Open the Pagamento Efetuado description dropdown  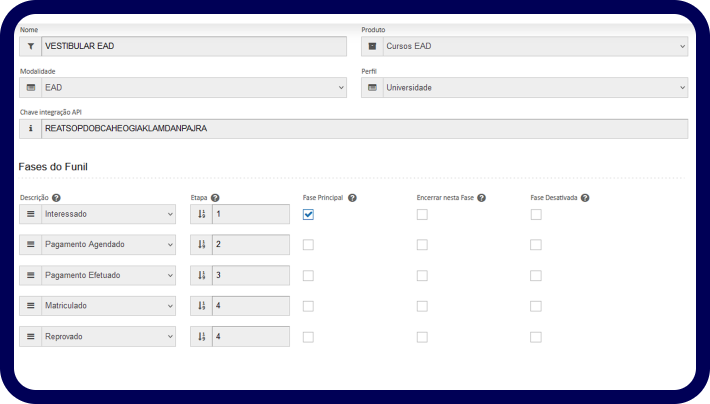(x=108, y=276)
